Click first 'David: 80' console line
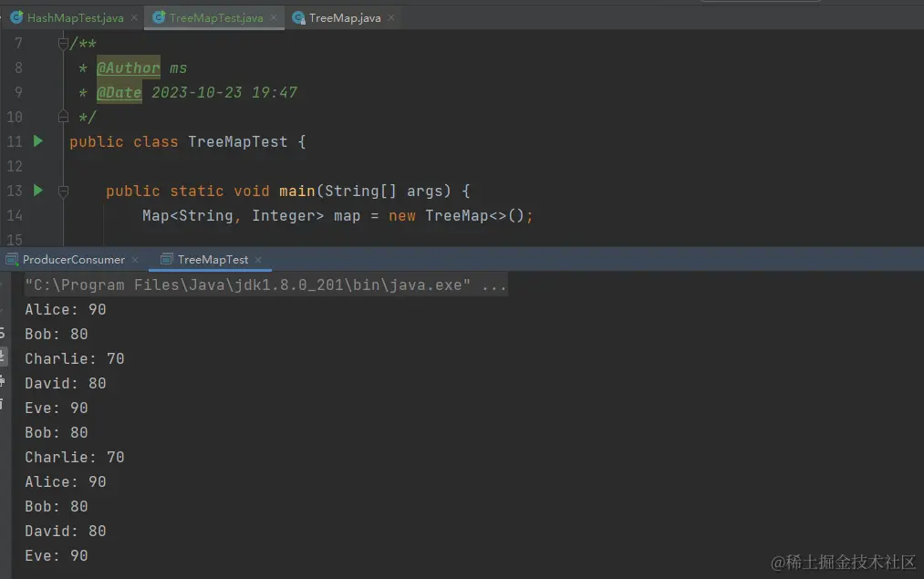 pyautogui.click(x=66, y=384)
